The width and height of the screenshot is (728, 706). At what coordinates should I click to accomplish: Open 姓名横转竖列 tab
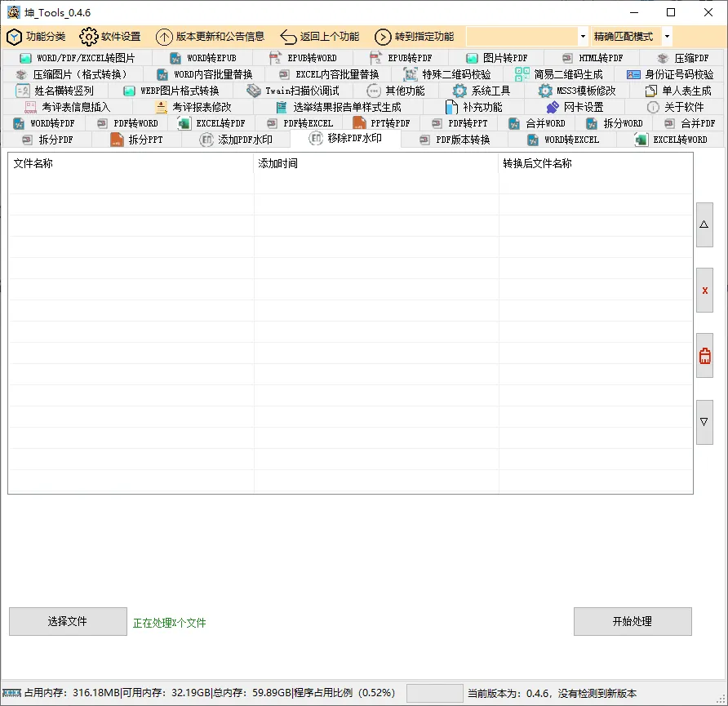[55, 91]
